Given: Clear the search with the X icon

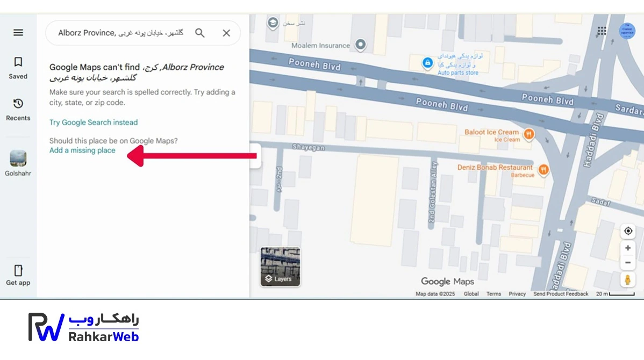Looking at the screenshot, I should (226, 33).
